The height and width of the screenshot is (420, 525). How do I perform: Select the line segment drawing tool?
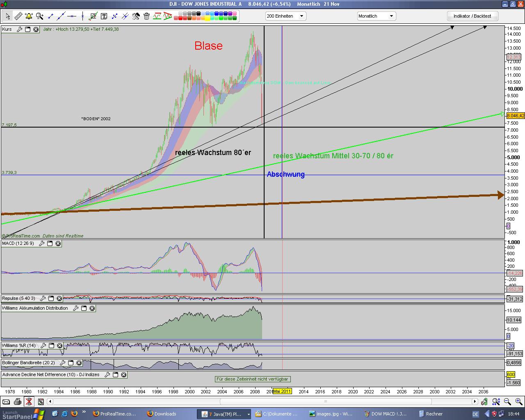click(x=50, y=16)
